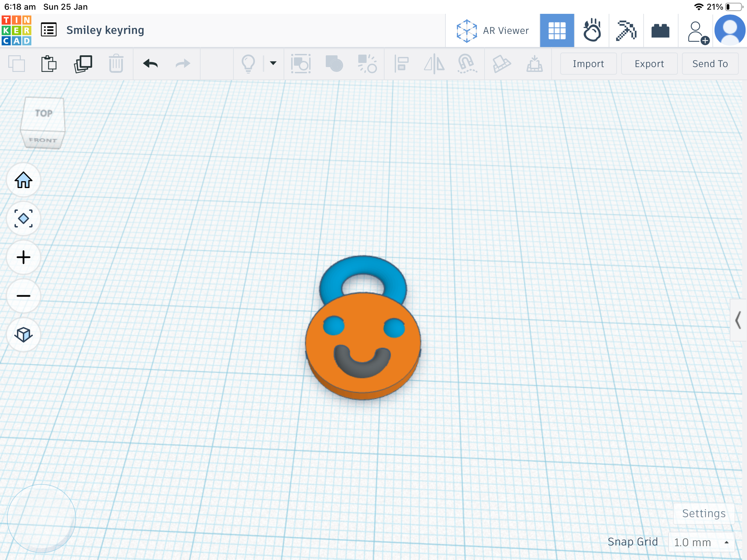Switch to Blocks pickaxe mode
Viewport: 747px width, 560px height.
point(626,30)
